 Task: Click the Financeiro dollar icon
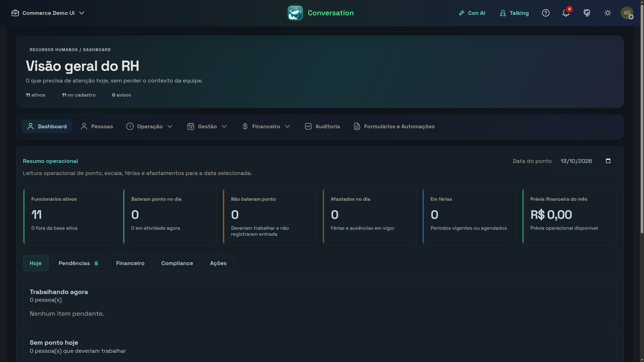pos(245,126)
